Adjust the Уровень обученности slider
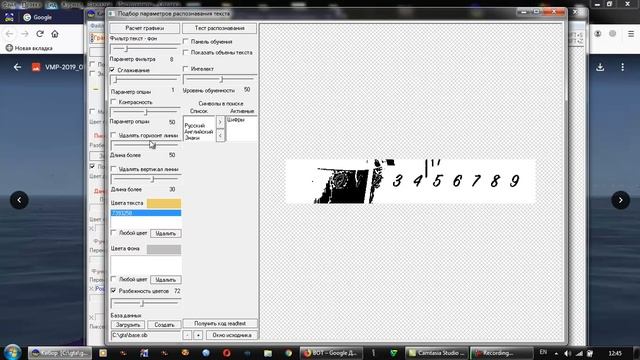This screenshot has height=360, width=640. pyautogui.click(x=220, y=79)
